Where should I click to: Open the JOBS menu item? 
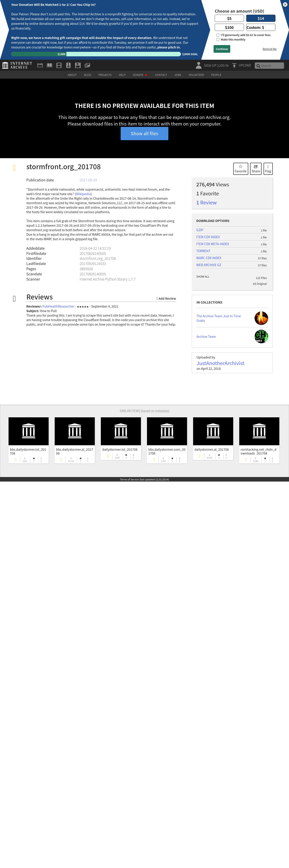(178, 75)
